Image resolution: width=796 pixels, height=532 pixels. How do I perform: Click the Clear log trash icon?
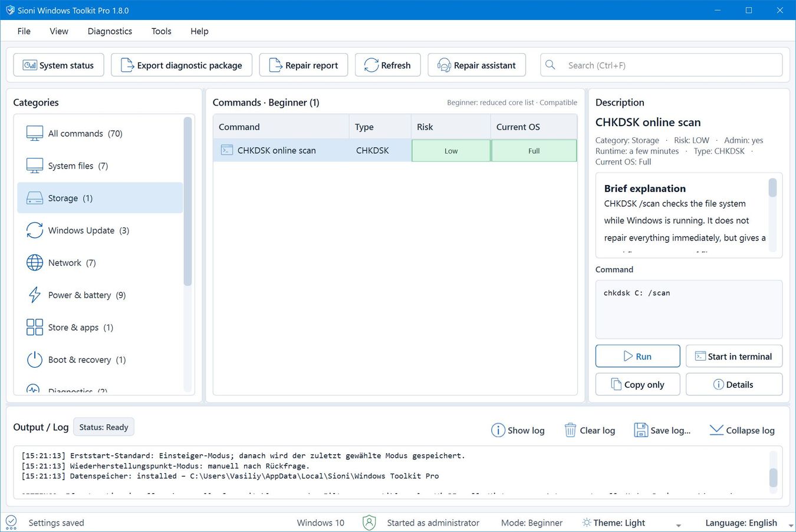click(x=570, y=430)
